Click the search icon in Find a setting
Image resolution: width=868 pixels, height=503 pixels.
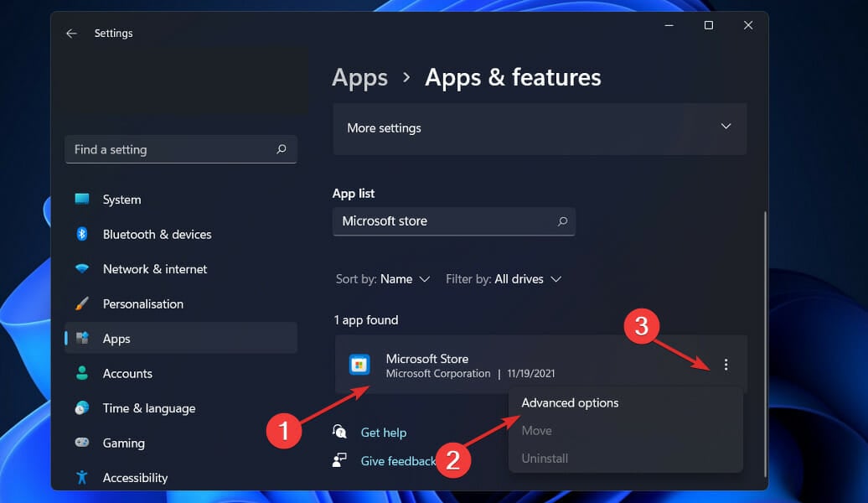[282, 149]
